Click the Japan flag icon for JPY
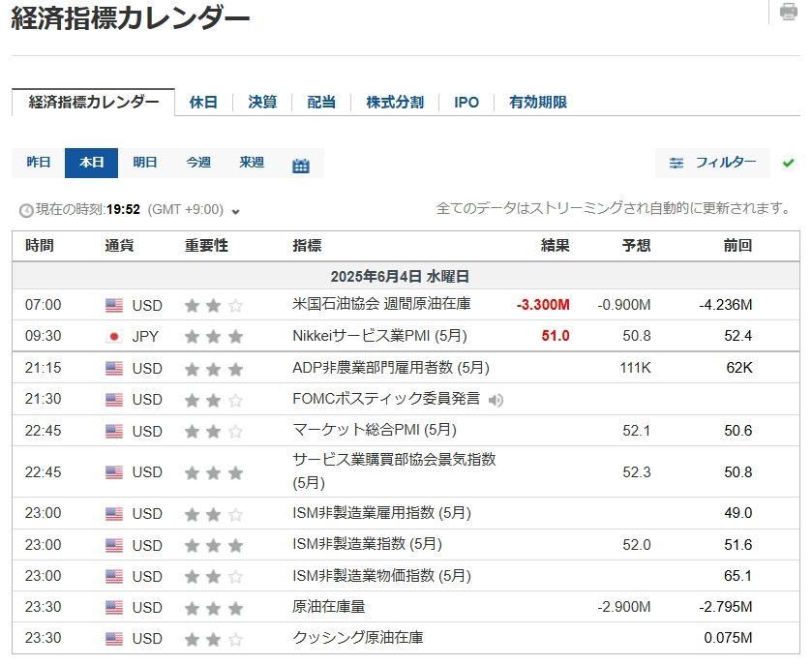The width and height of the screenshot is (812, 666). click(114, 337)
